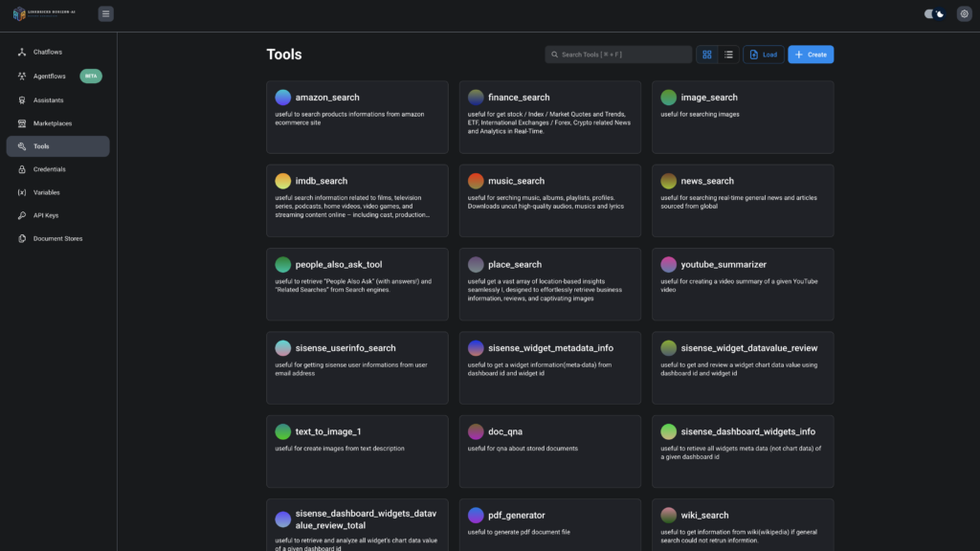Open API Keys page
Image resolution: width=980 pixels, height=551 pixels.
pos(58,215)
